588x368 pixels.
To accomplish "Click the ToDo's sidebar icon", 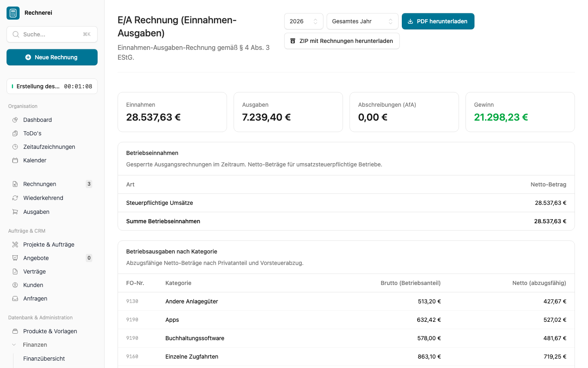I will tap(15, 133).
